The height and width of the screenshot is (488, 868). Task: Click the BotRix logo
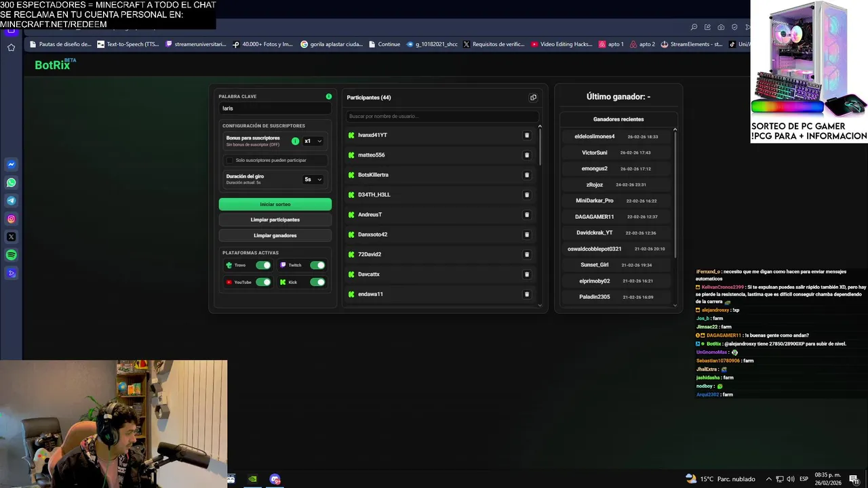[55, 64]
